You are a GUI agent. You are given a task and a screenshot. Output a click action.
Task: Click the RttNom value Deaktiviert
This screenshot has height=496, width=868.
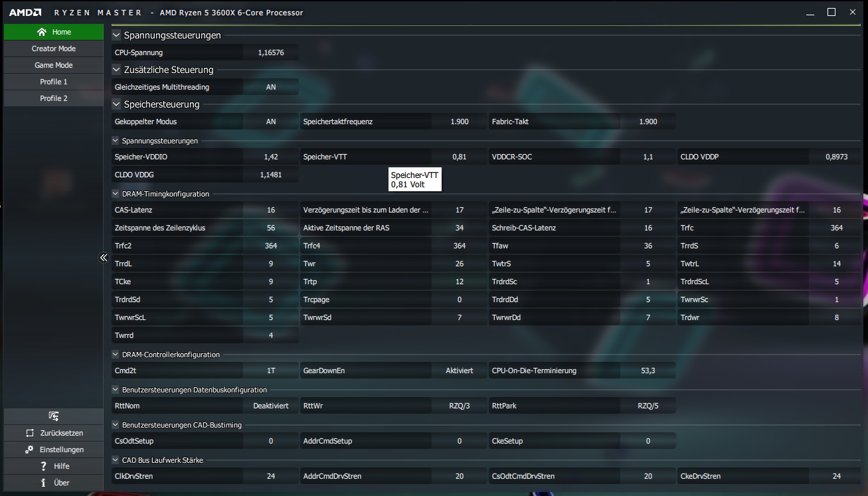(x=271, y=406)
